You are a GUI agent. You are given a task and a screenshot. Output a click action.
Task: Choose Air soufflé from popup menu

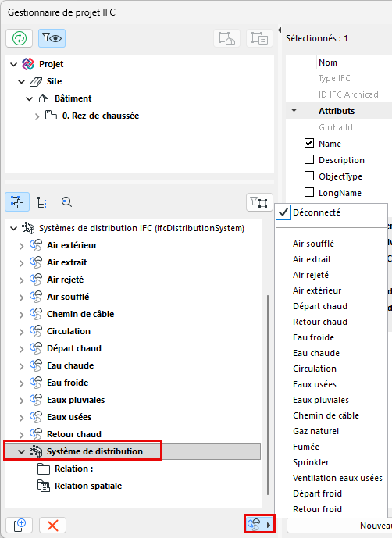(x=313, y=244)
